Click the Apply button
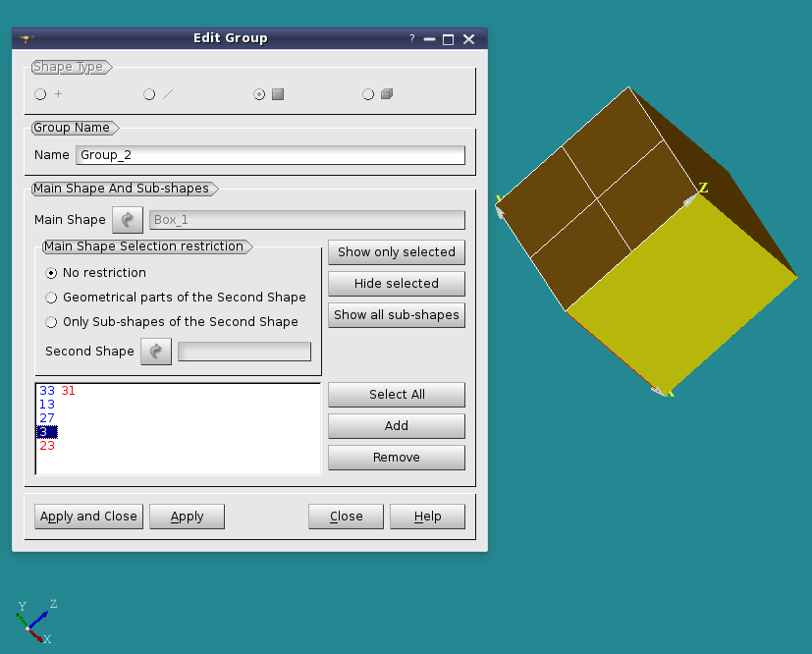 click(x=187, y=517)
